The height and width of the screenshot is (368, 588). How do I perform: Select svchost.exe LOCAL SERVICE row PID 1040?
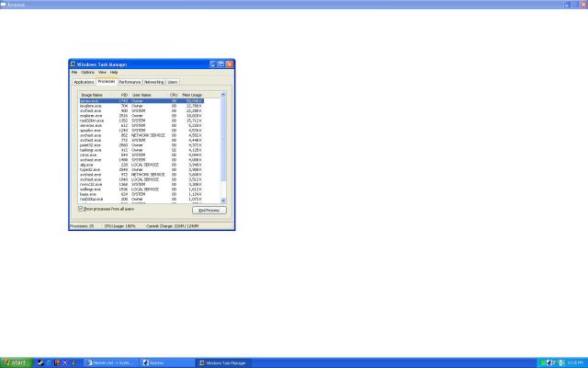[141, 179]
